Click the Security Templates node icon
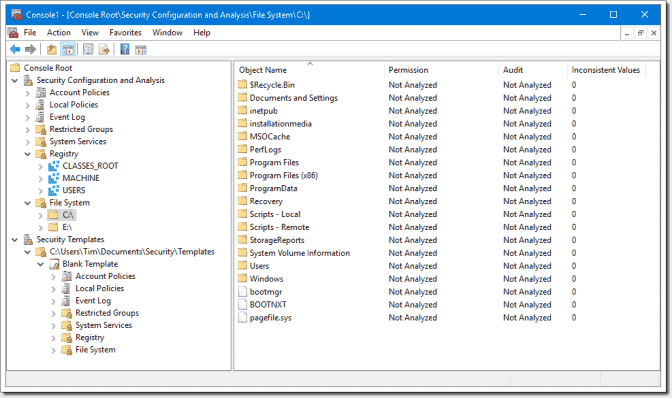 (x=28, y=239)
